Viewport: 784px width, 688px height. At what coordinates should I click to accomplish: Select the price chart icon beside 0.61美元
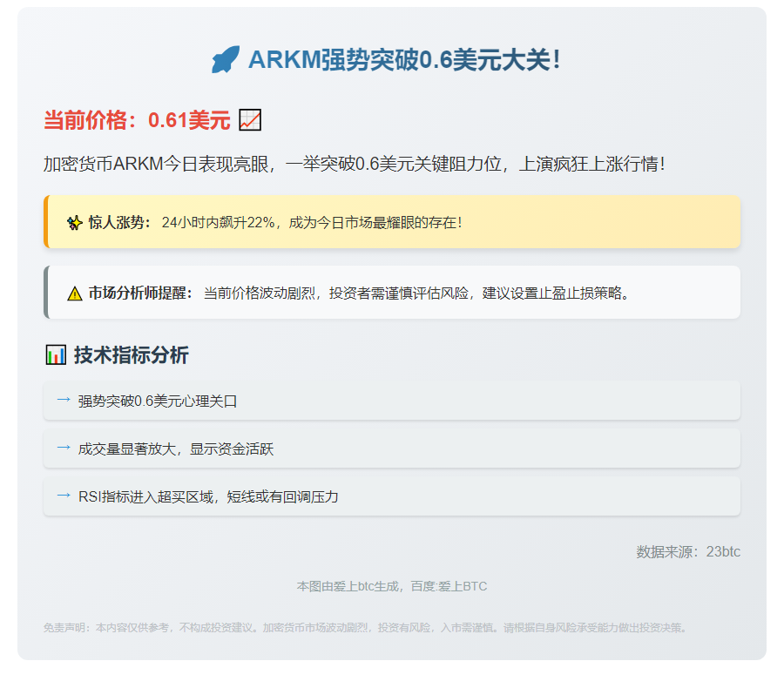(x=248, y=119)
